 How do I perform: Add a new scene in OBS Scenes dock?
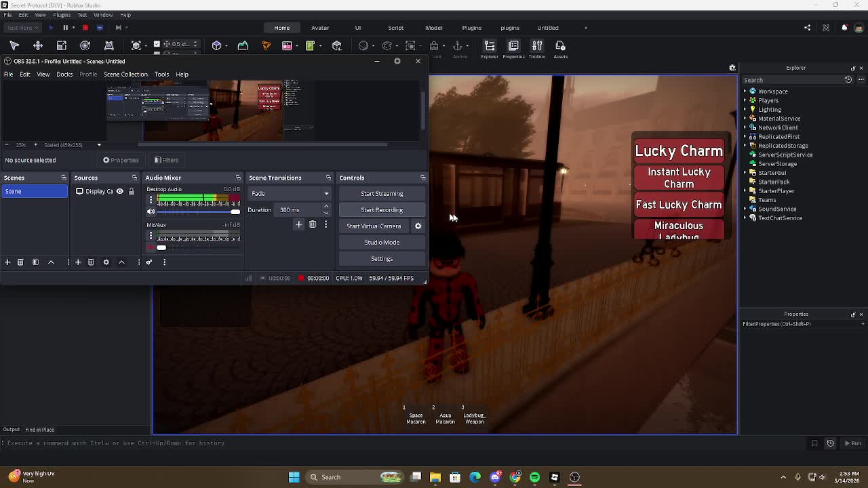coord(7,262)
